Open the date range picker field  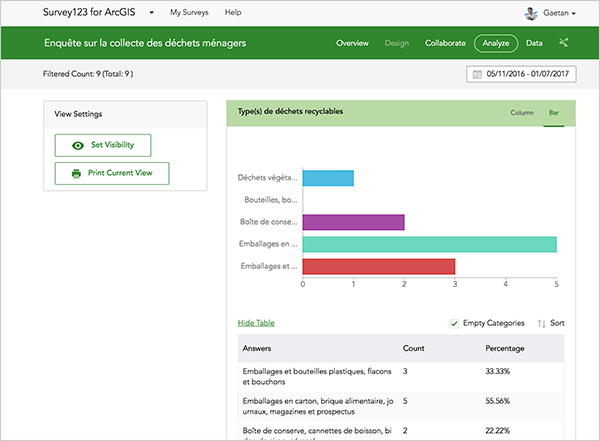(x=524, y=75)
